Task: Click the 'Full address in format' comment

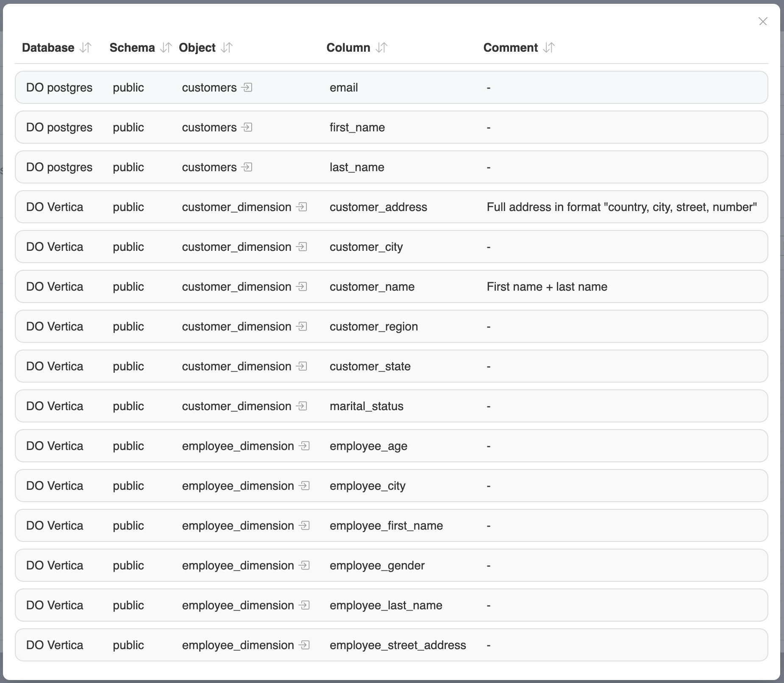Action: click(622, 207)
